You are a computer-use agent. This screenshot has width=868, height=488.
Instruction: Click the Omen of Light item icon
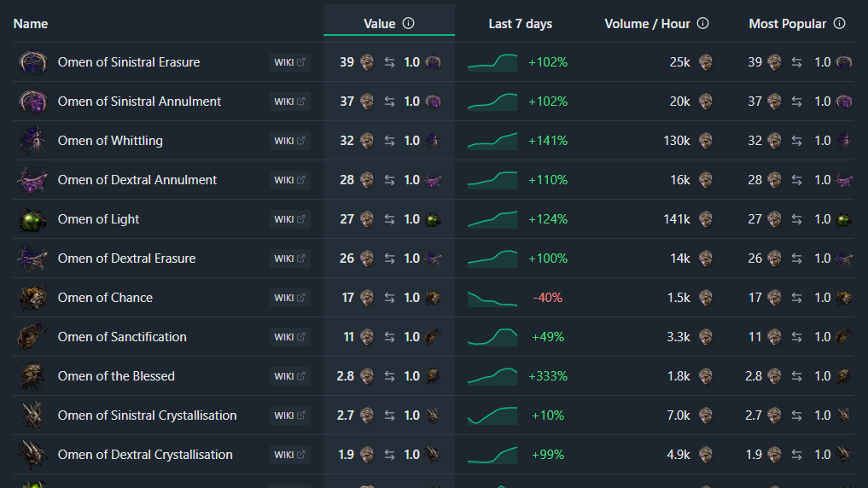(32, 219)
